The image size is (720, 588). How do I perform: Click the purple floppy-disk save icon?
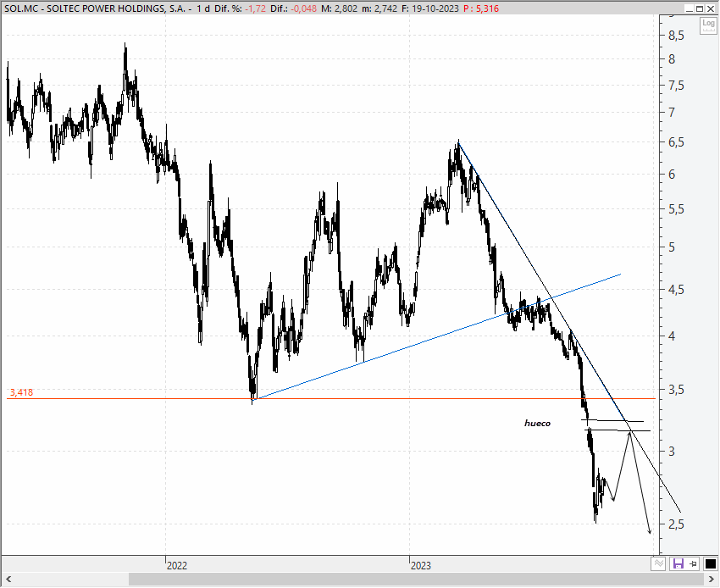(678, 563)
